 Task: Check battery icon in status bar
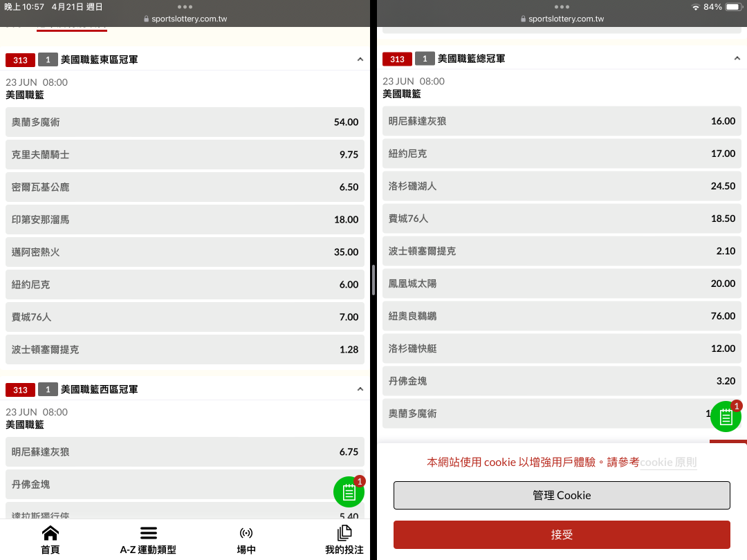734,7
